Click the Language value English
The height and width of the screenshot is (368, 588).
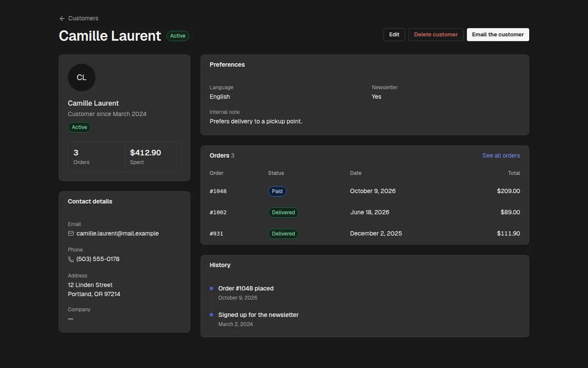click(x=220, y=97)
